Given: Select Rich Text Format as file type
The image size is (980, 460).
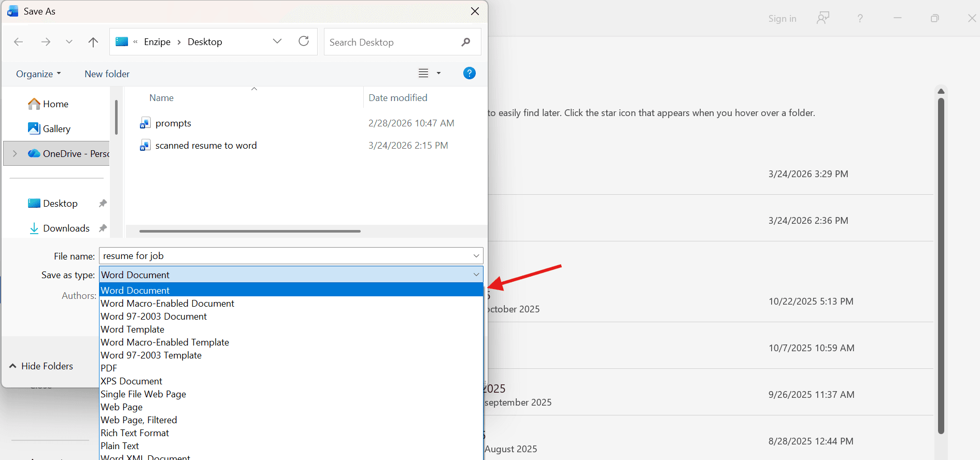Looking at the screenshot, I should point(135,433).
